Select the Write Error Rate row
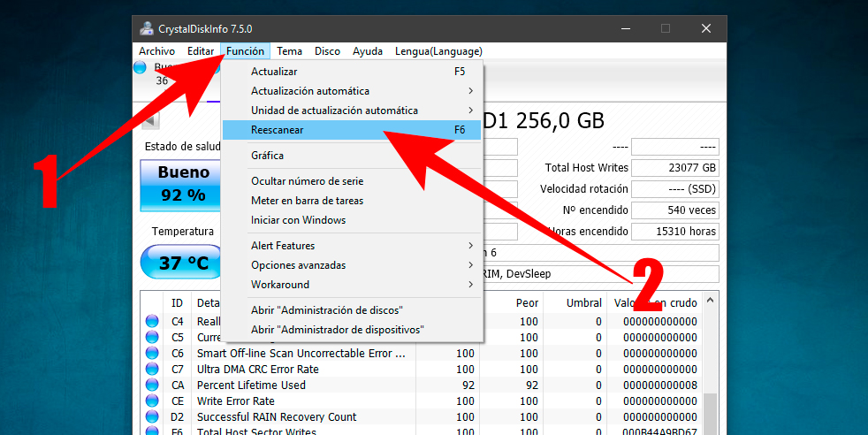868x435 pixels. 423,401
